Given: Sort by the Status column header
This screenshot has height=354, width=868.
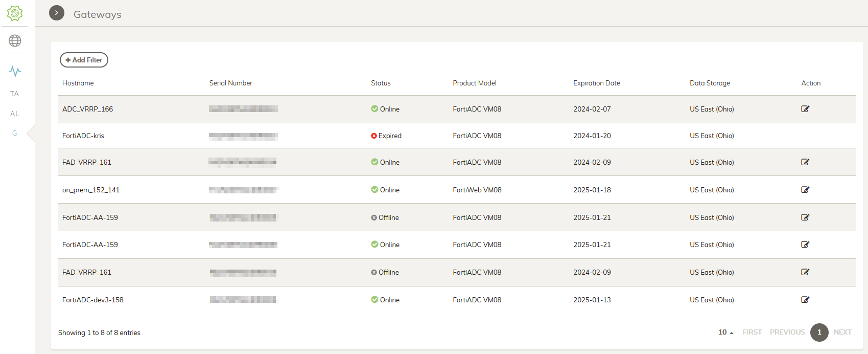Looking at the screenshot, I should (381, 83).
